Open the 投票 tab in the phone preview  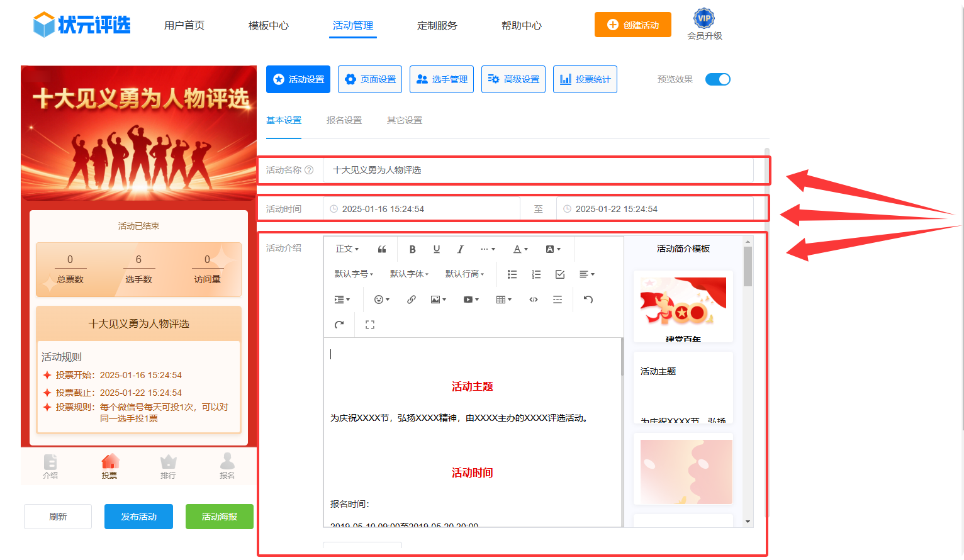[109, 466]
